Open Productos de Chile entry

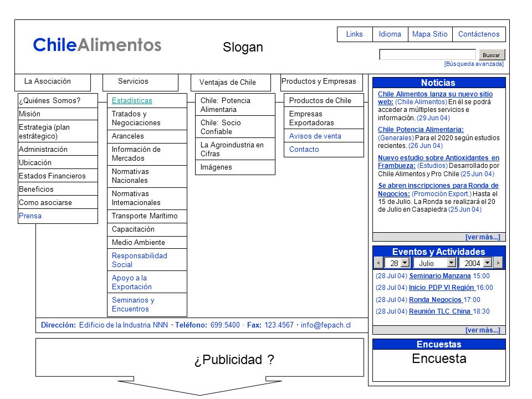tap(324, 101)
